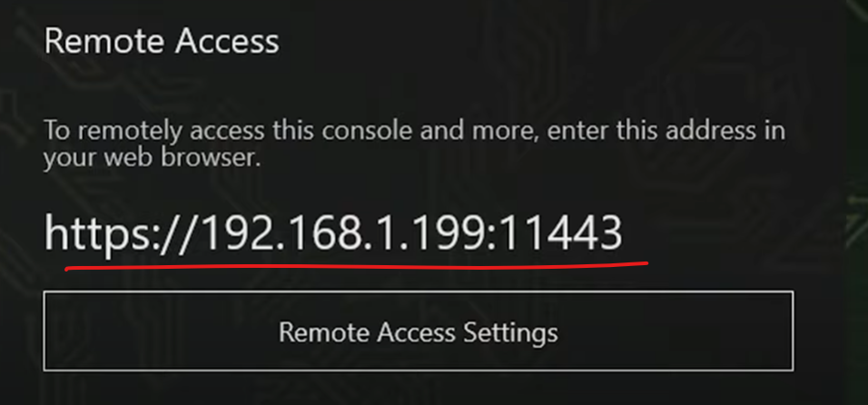The image size is (868, 405).
Task: Click "your web browser." text line
Action: [153, 158]
